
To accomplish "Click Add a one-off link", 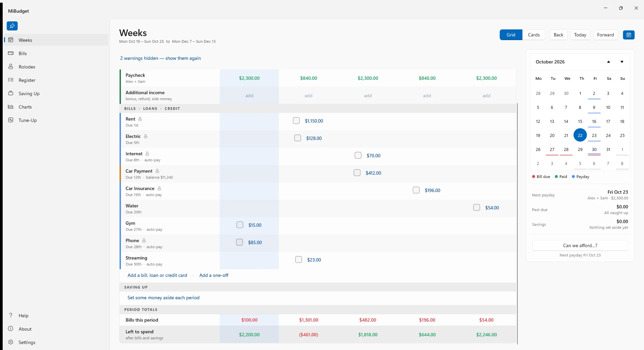I will click(214, 275).
